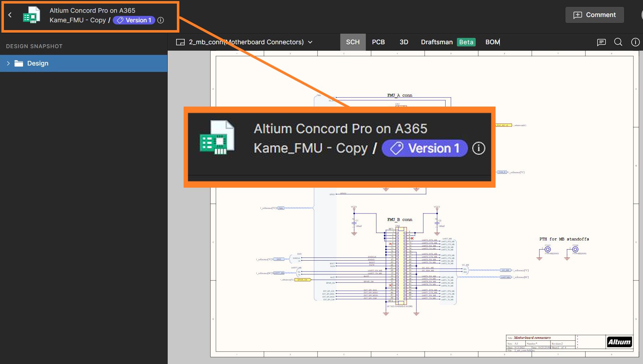Switch to the Draftsman tab
643x364 pixels.
pyautogui.click(x=436, y=42)
